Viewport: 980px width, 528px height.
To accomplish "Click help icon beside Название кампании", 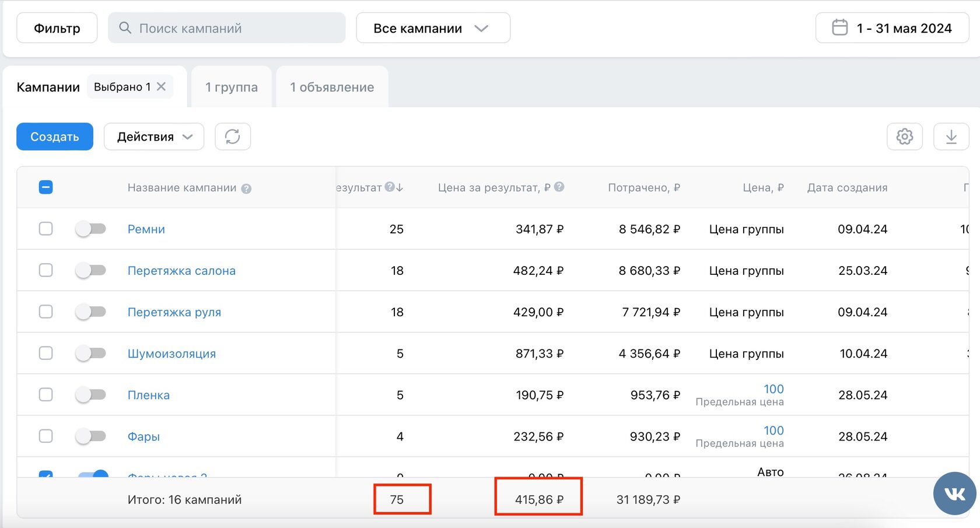I will [x=246, y=188].
